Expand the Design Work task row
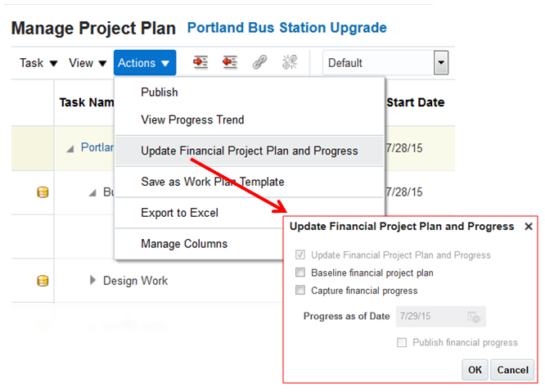Image resolution: width=545 pixels, height=392 pixels. click(x=92, y=281)
